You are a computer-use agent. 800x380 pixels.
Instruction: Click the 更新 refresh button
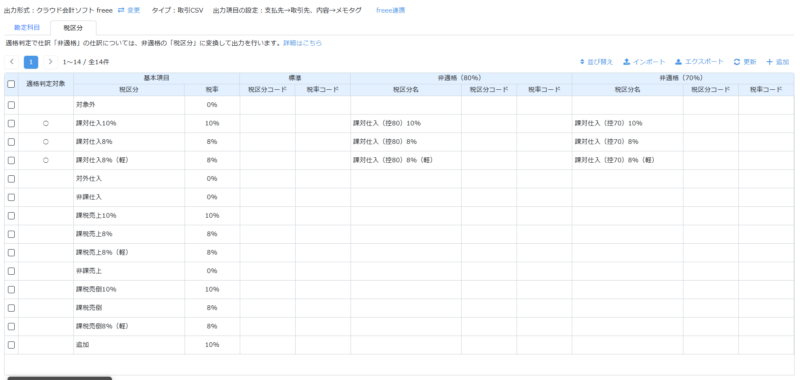(745, 62)
